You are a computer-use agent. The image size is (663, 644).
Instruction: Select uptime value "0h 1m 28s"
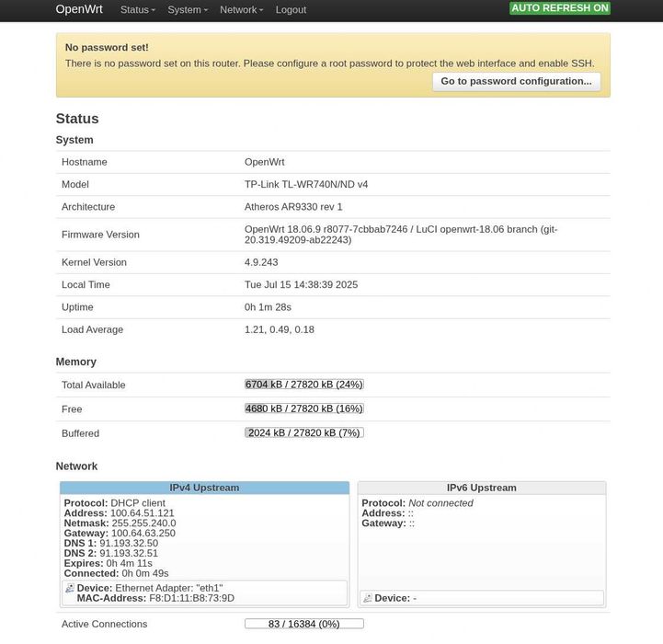pos(268,307)
